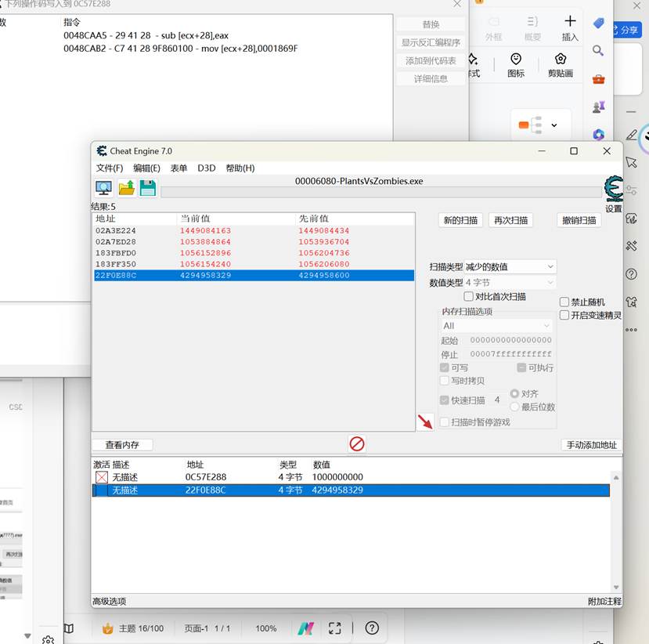Select the 最后位数 radio button

tap(514, 407)
